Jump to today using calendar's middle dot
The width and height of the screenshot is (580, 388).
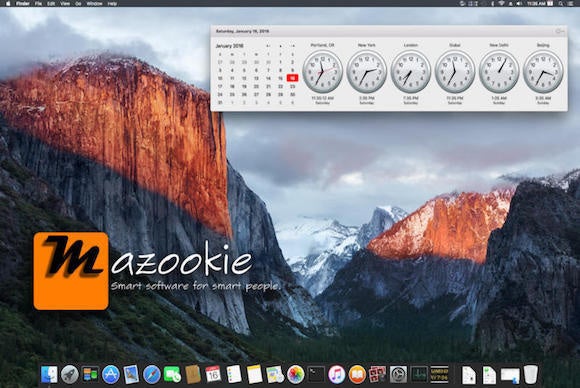tap(280, 46)
